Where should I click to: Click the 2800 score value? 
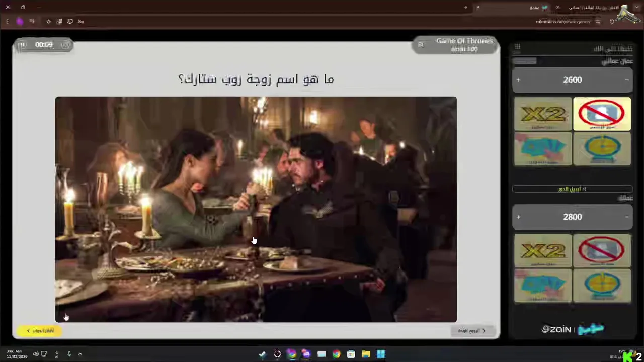(x=573, y=217)
